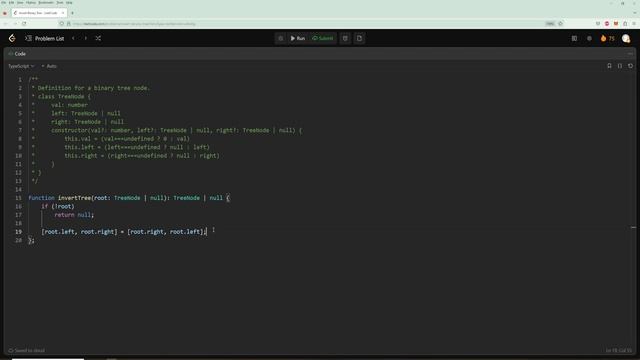The width and height of the screenshot is (640, 360).
Task: Open the TypeScript language dropdown
Action: click(21, 66)
